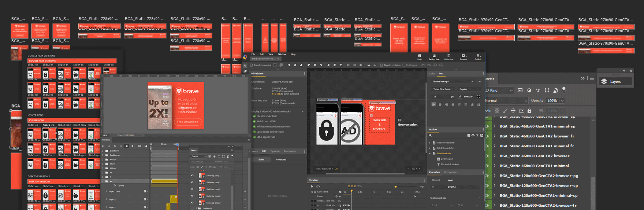Screen dimensions: 644x210
Task: Open the Photoshop timeline settings gear icon
Action: 133,146
